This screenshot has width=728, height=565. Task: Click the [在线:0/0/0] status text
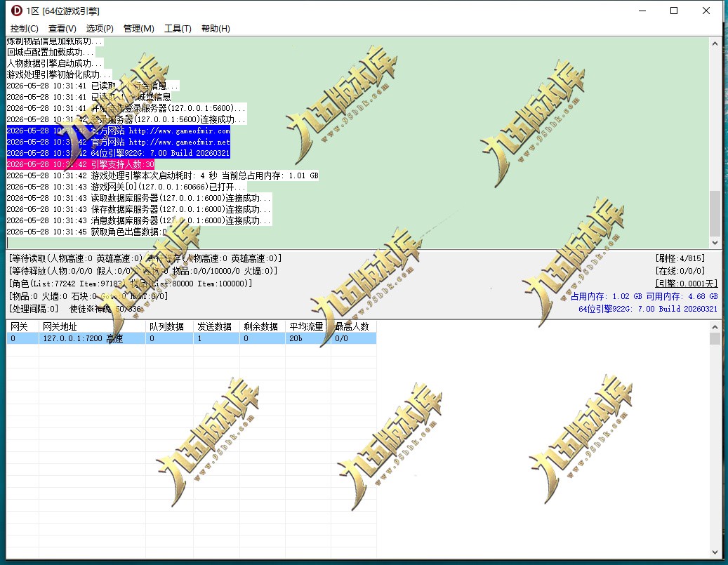tap(680, 271)
